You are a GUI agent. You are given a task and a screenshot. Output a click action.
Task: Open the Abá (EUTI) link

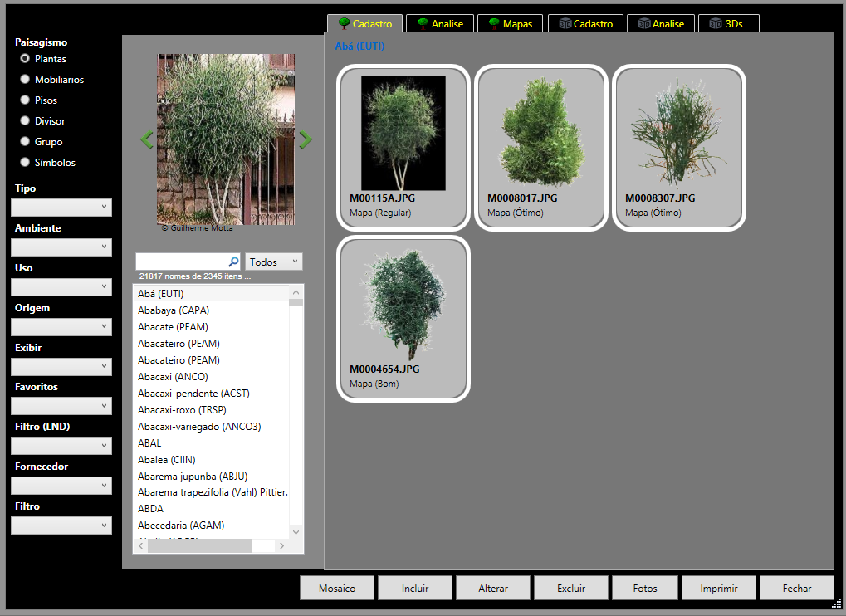pos(359,46)
